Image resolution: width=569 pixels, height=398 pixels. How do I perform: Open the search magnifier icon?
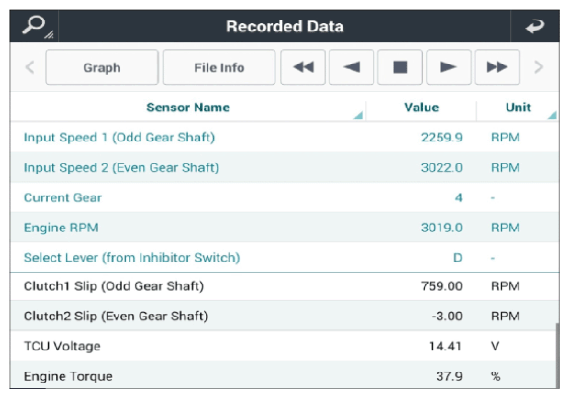pyautogui.click(x=34, y=26)
